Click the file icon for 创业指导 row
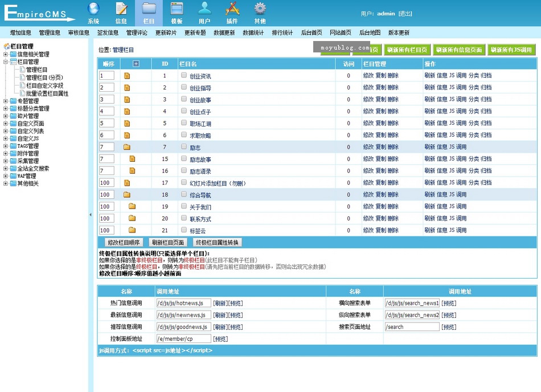541x392 pixels. pyautogui.click(x=127, y=88)
